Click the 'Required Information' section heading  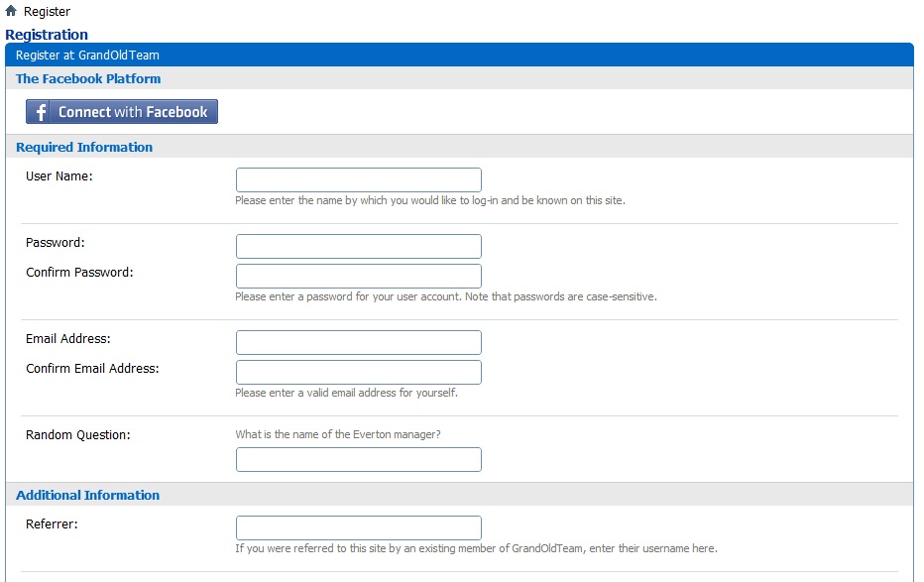pos(84,148)
